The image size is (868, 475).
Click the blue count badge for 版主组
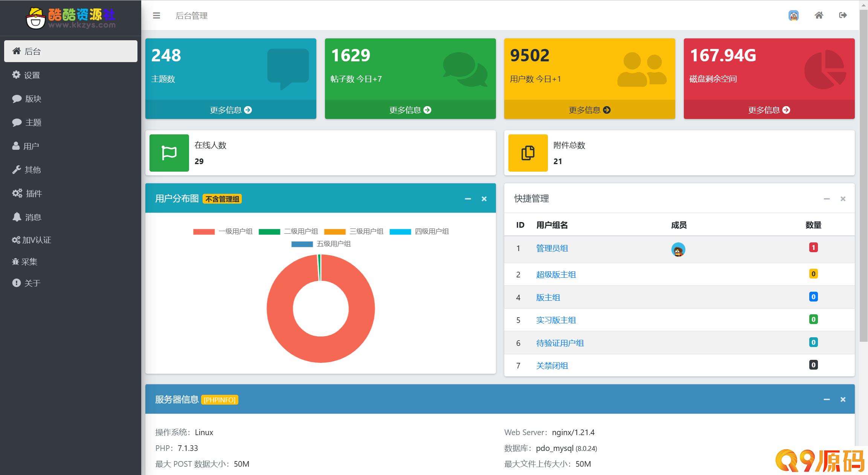click(x=813, y=297)
